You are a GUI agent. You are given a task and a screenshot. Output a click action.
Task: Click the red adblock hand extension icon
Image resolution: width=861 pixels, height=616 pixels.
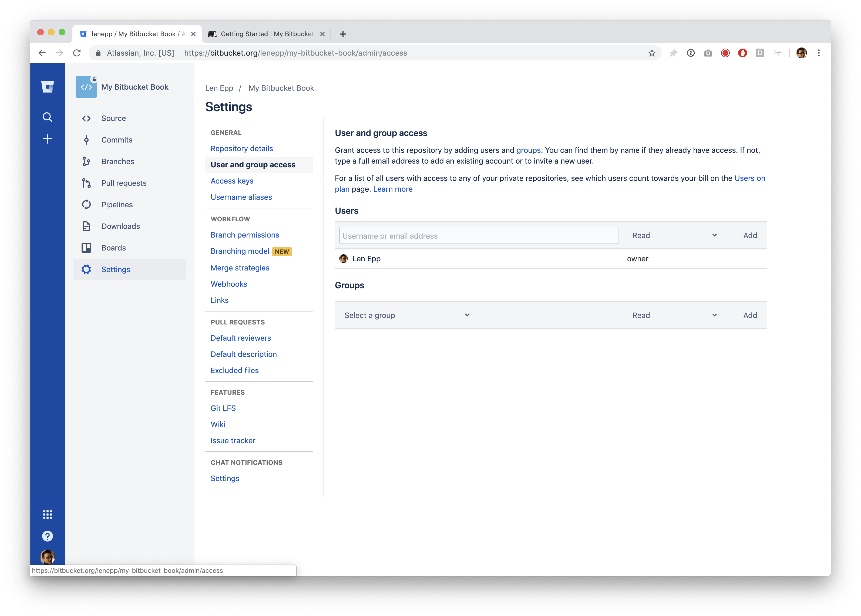(x=743, y=53)
